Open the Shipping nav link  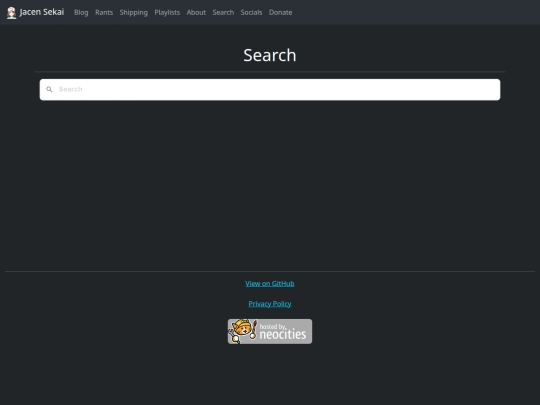tap(134, 12)
